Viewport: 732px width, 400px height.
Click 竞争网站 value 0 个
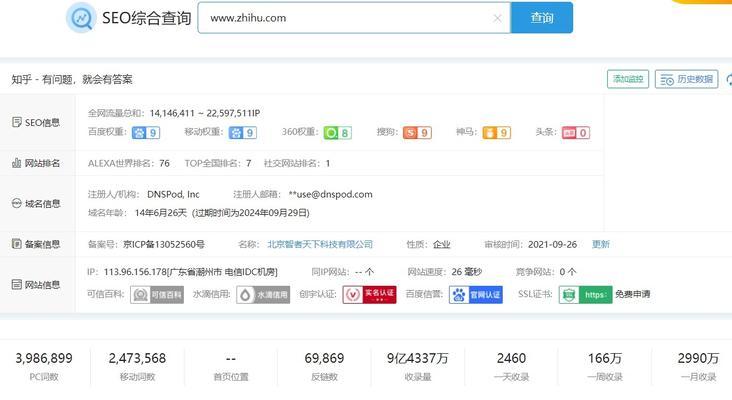pyautogui.click(x=568, y=272)
